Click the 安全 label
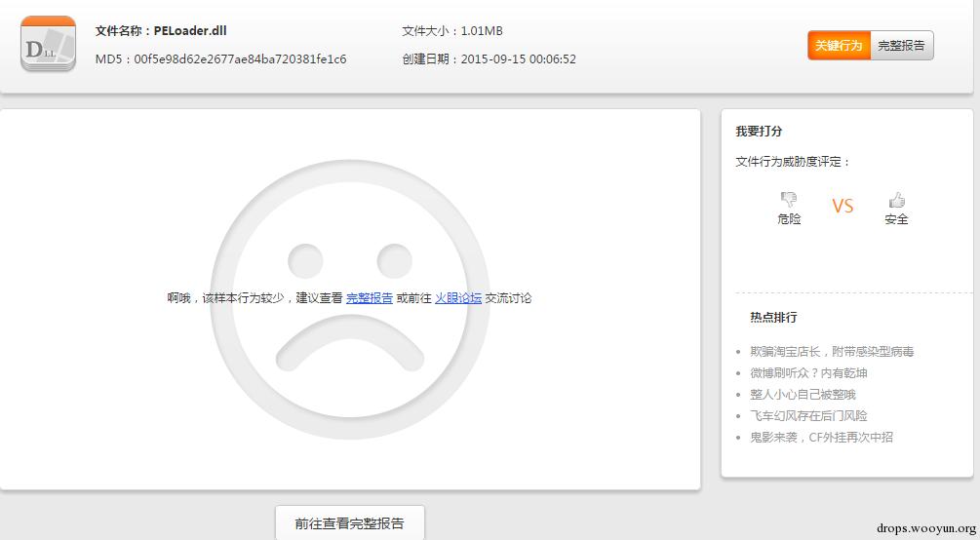 tap(897, 219)
